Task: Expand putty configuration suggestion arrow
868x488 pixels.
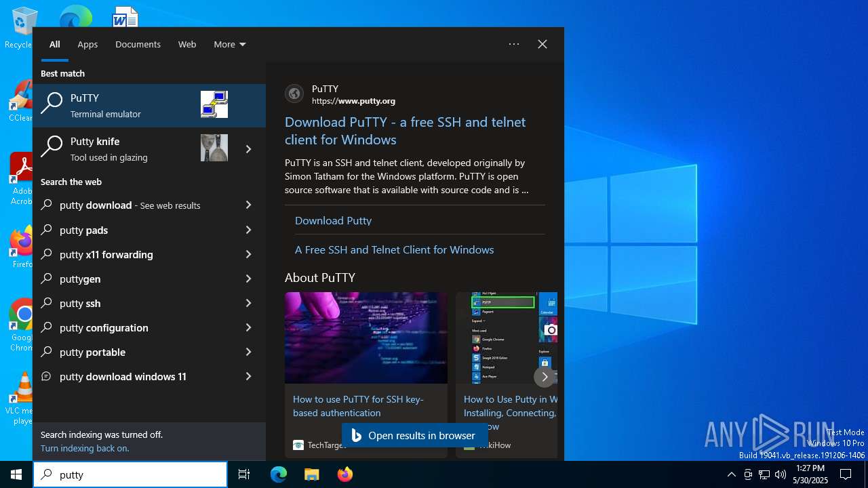Action: (248, 327)
